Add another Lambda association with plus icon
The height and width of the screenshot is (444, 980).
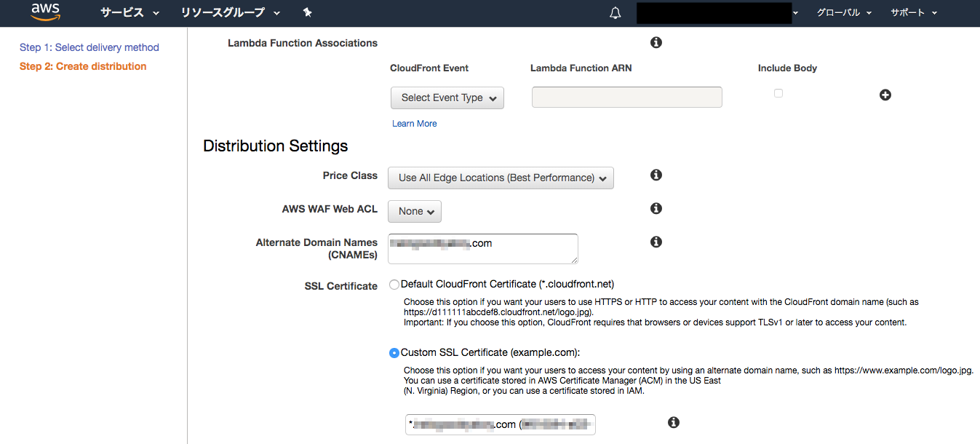(885, 95)
